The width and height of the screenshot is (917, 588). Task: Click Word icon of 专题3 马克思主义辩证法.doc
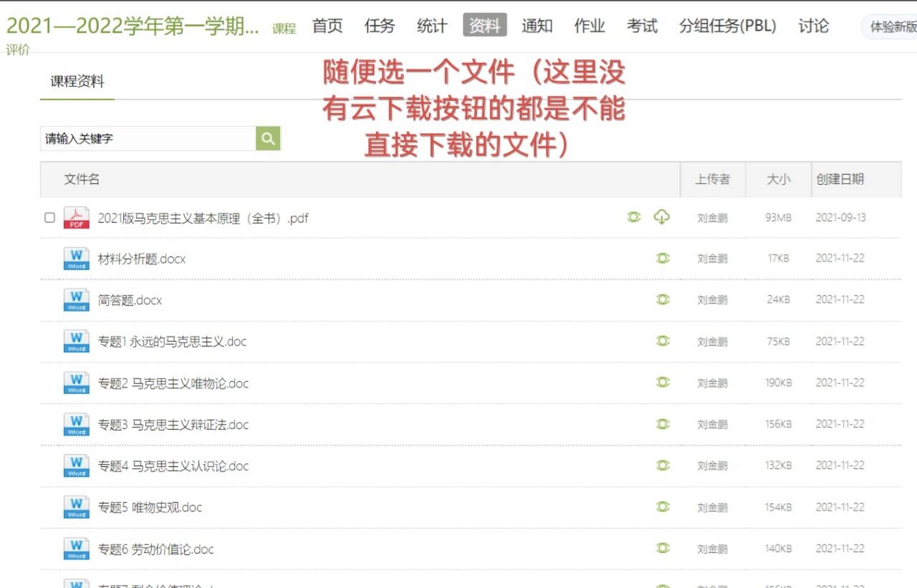[x=76, y=424]
